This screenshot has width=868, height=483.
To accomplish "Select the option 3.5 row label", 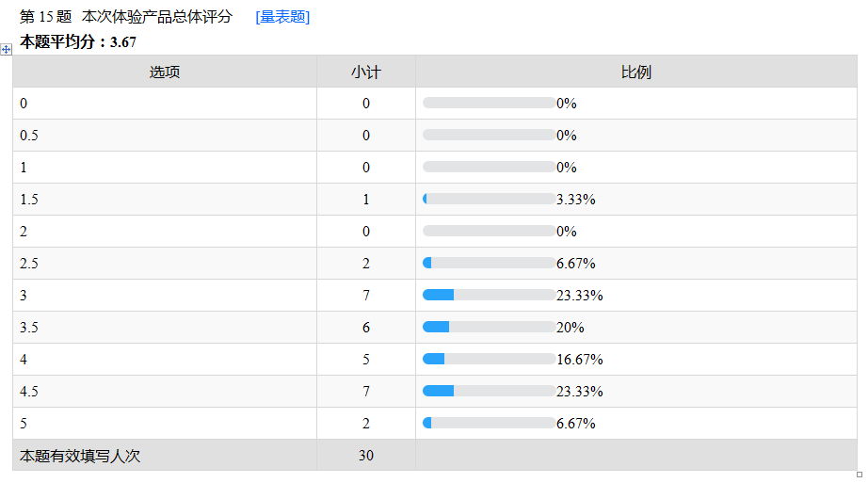I will pos(29,328).
